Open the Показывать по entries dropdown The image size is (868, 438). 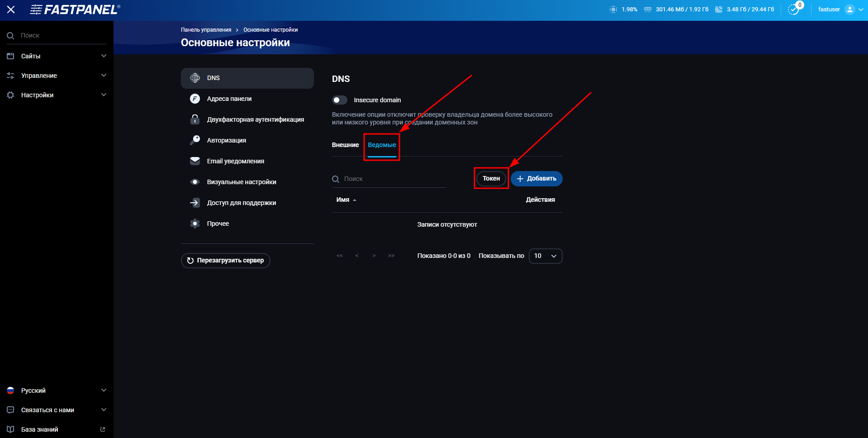545,256
